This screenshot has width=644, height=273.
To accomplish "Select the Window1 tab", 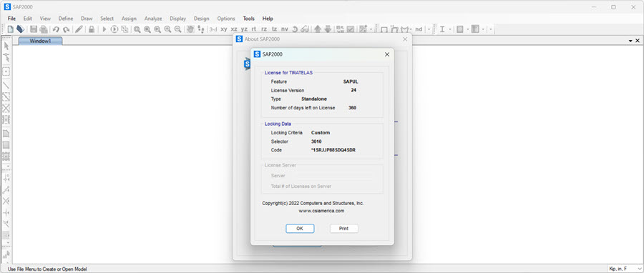I will 40,41.
